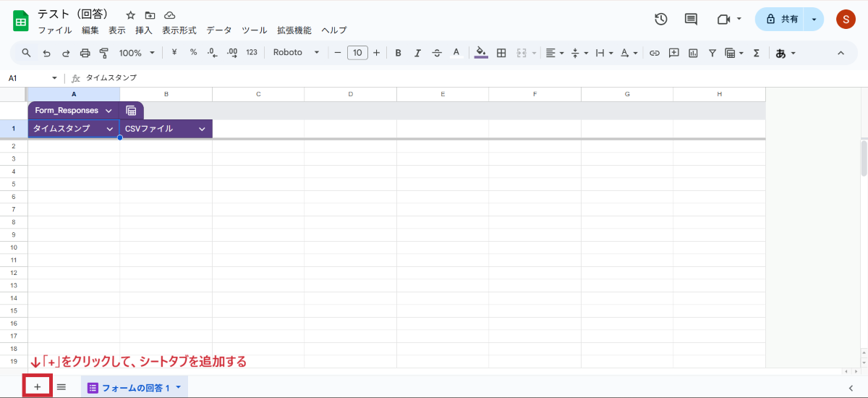Click the borders icon

[501, 53]
